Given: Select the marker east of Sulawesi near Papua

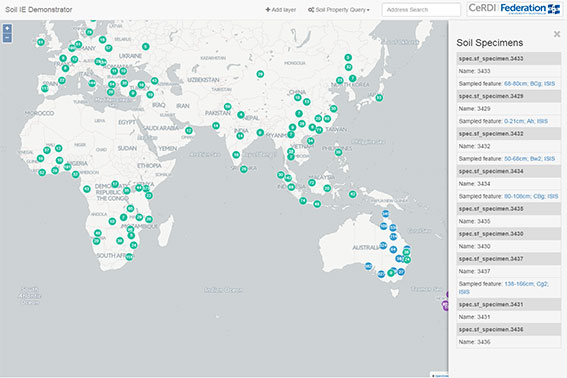Looking at the screenshot, I should click(353, 194).
